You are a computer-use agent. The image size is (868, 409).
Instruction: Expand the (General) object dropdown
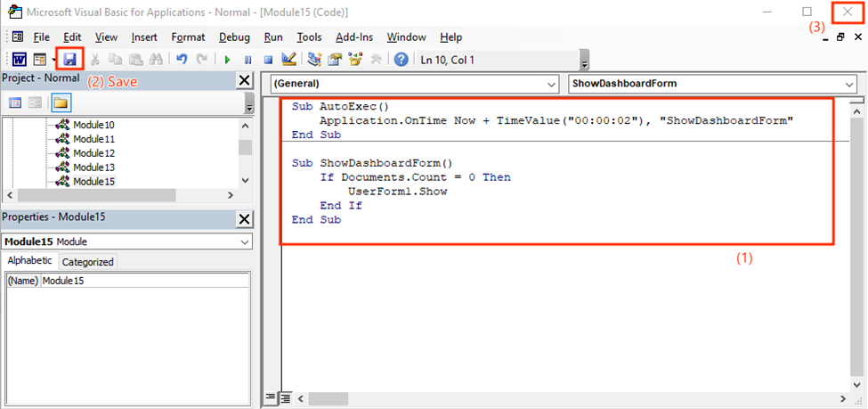551,85
